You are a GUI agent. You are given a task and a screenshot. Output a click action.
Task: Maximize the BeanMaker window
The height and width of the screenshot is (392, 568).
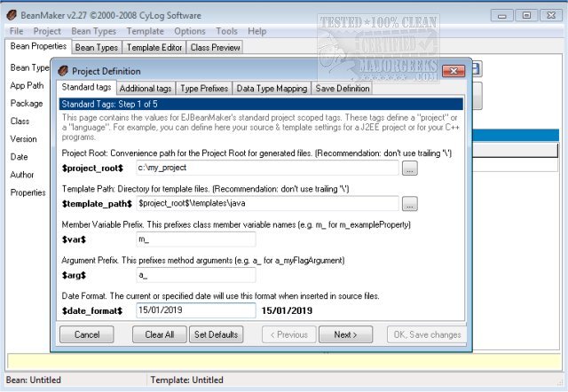coord(526,16)
